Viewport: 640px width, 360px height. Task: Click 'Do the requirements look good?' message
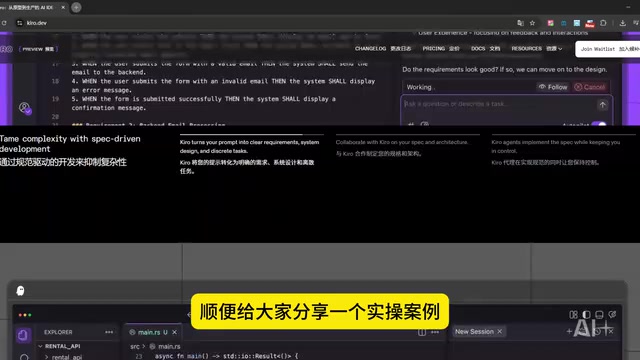pyautogui.click(x=504, y=69)
